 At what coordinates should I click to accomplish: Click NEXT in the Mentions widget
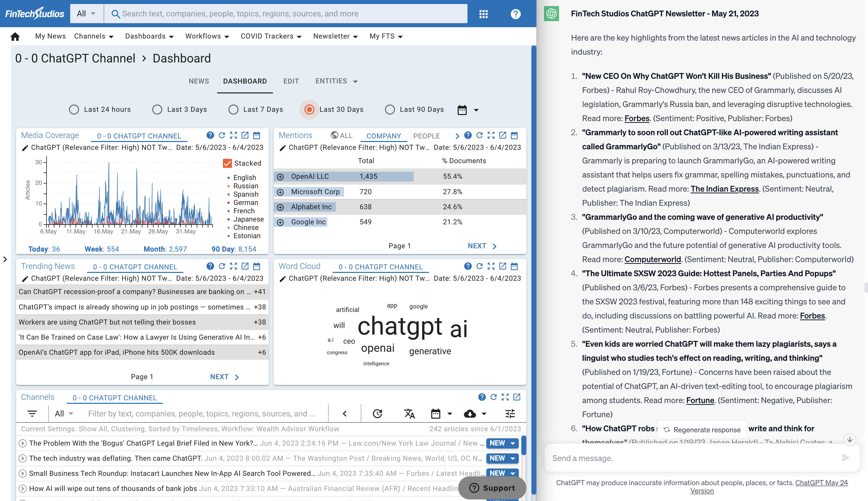point(482,246)
